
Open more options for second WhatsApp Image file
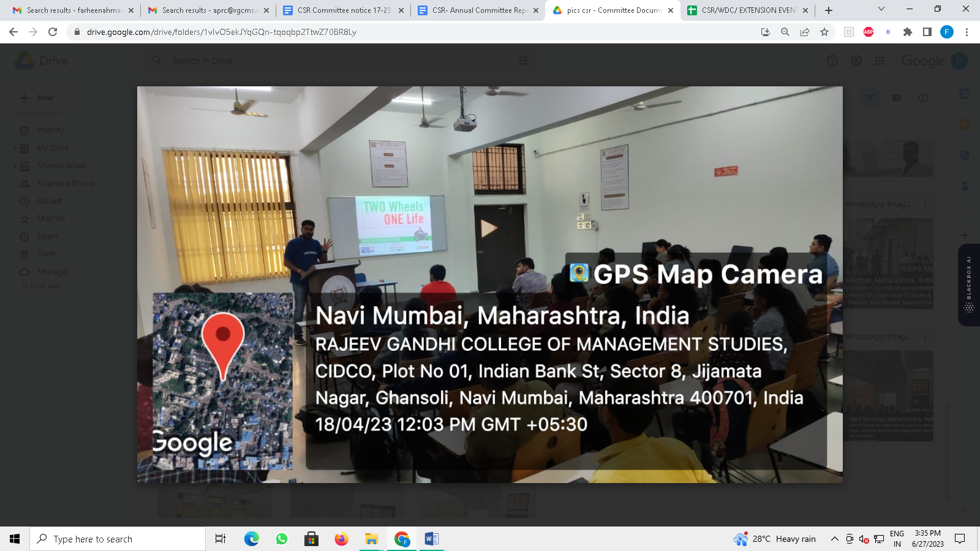coord(925,337)
